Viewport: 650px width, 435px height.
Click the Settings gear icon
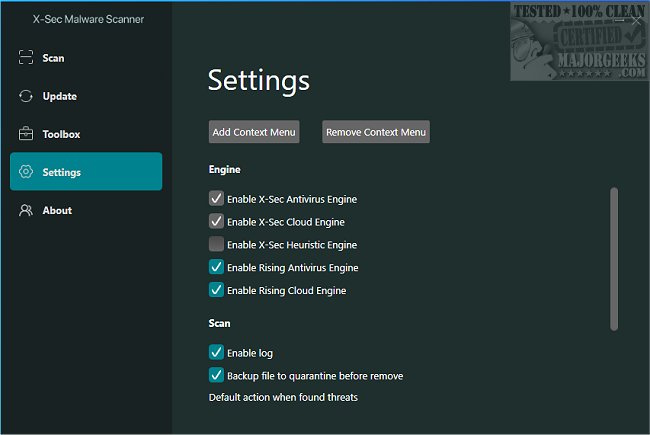tap(26, 172)
